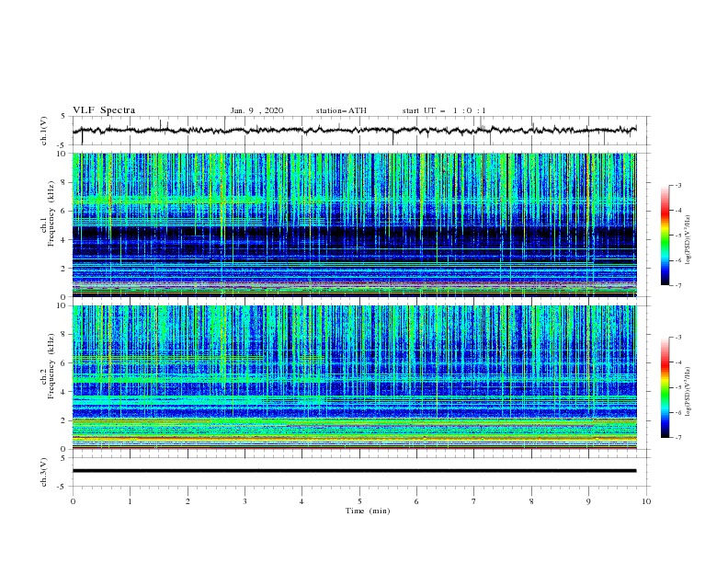Click the ch.1 voltage waveform trace
This screenshot has height=563, width=728.
point(354,131)
